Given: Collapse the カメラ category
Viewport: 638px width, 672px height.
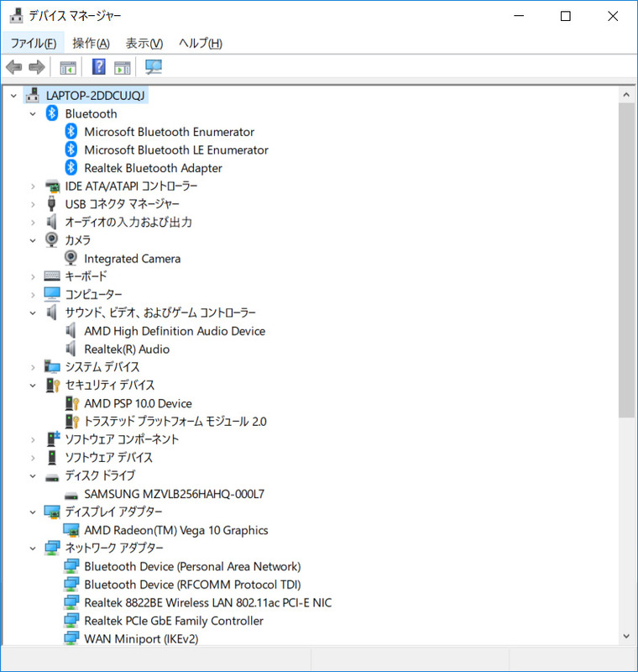Looking at the screenshot, I should click(33, 240).
